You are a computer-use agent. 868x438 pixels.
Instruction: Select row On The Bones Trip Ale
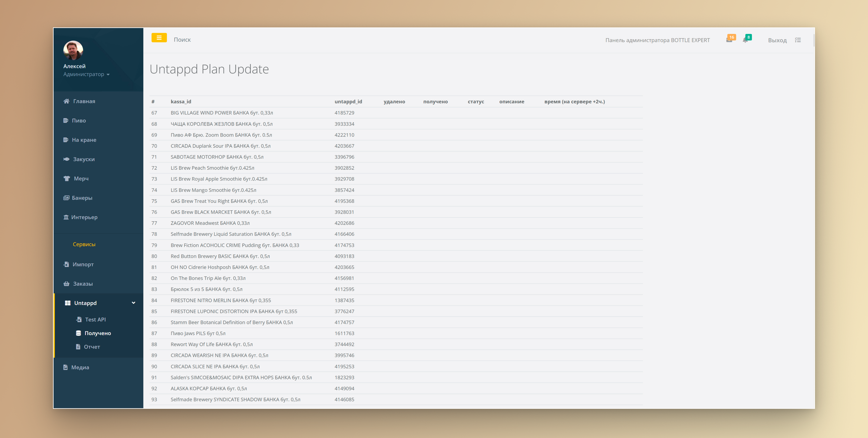[396, 278]
